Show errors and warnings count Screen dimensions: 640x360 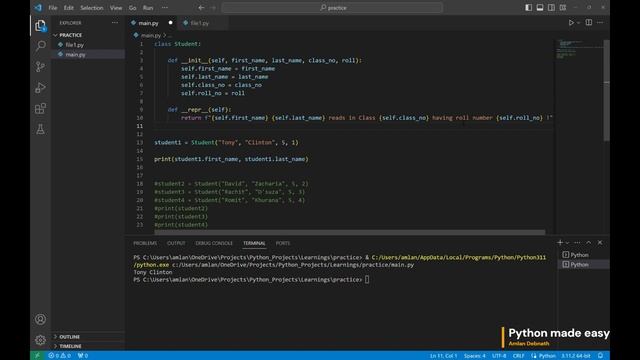pyautogui.click(x=60, y=356)
